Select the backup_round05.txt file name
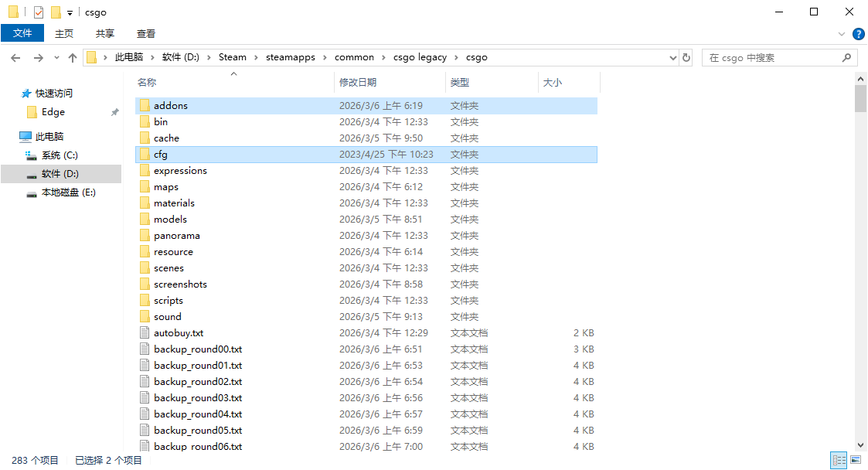 198,430
